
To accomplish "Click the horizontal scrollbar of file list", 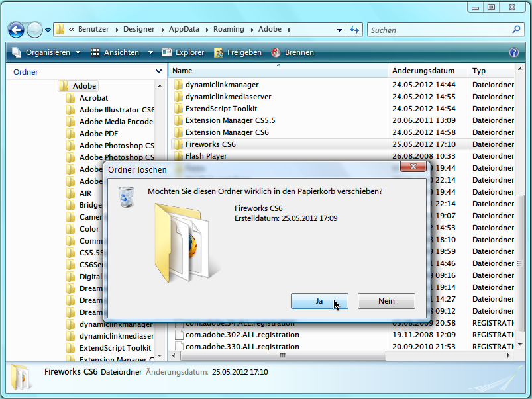I will (x=283, y=355).
